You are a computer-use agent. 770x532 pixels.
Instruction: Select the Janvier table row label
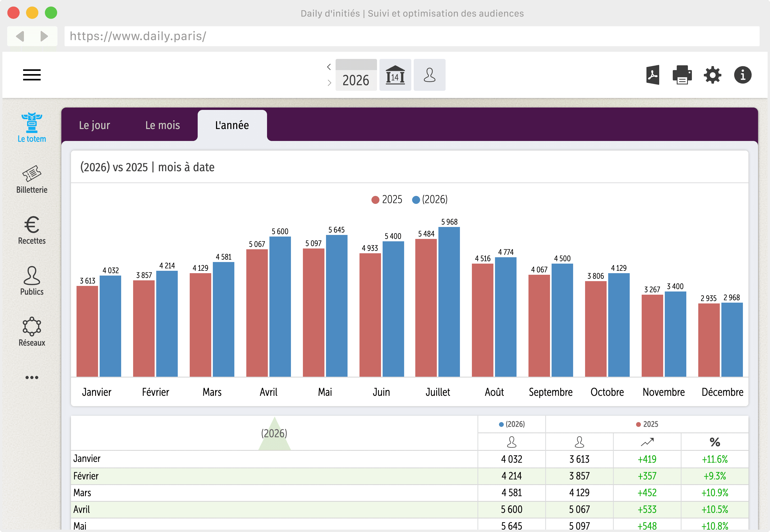[87, 459]
